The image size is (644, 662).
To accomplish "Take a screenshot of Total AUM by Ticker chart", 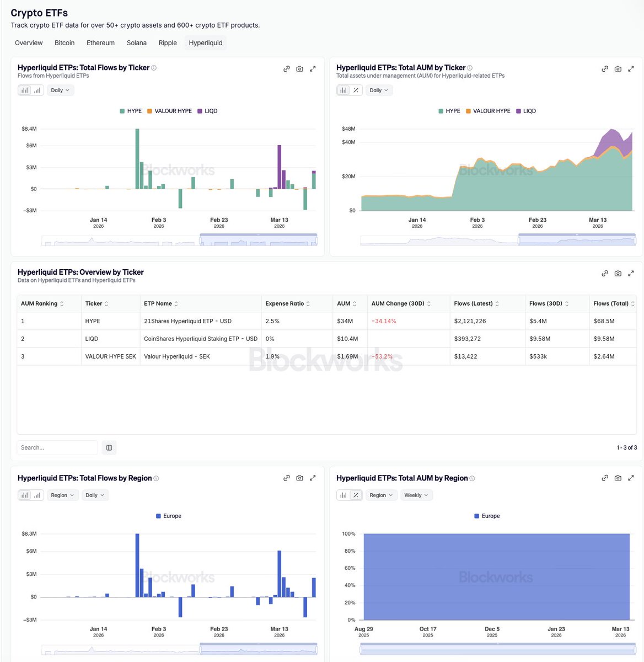I will (x=618, y=68).
